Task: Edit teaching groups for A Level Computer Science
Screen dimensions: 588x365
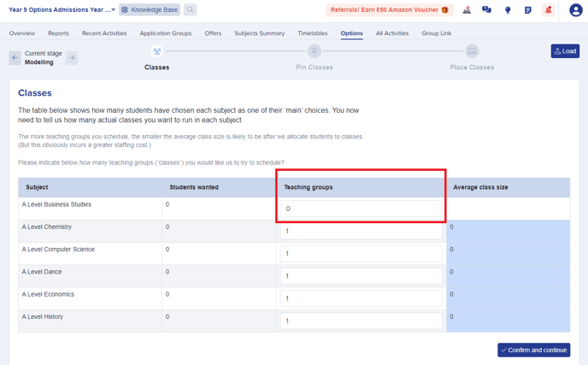Action: tap(362, 254)
